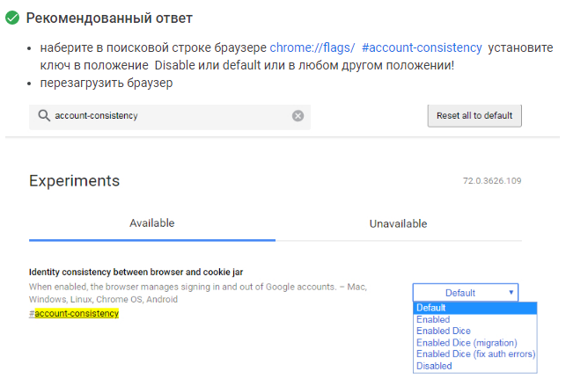Viewport: 588px width, 386px height.
Task: Choose Enabled Dice (fix auth errors)
Action: click(475, 354)
